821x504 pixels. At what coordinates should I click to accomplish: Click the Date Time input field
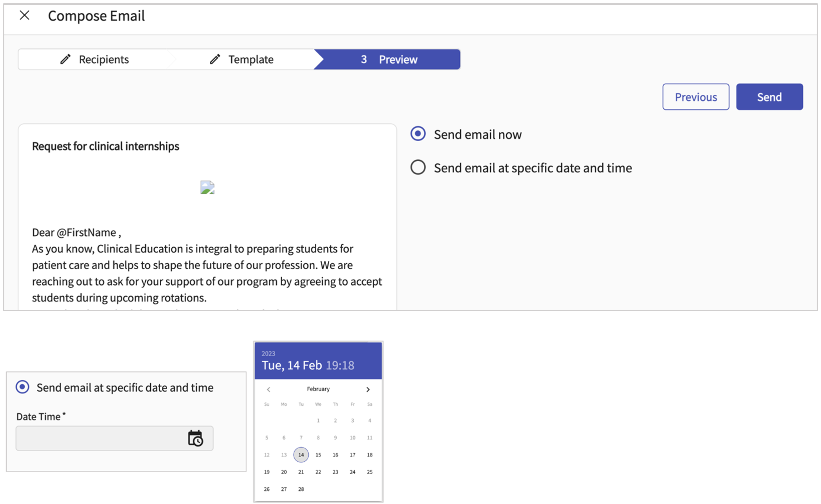[x=100, y=438]
